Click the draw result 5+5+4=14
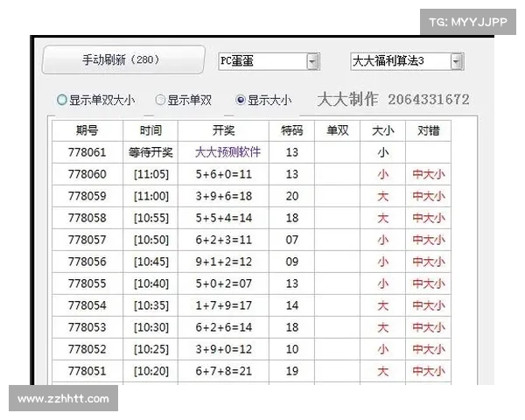This screenshot has height=420, width=525. pyautogui.click(x=223, y=218)
